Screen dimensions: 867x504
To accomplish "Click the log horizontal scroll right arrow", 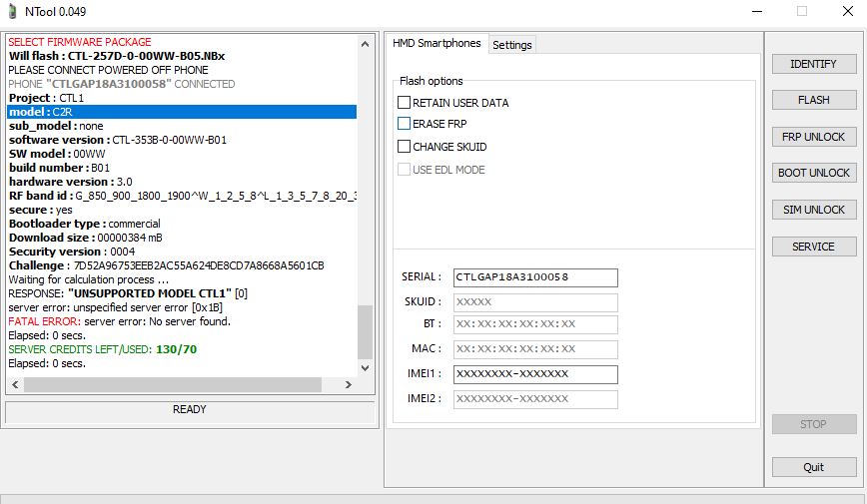I will [x=349, y=384].
